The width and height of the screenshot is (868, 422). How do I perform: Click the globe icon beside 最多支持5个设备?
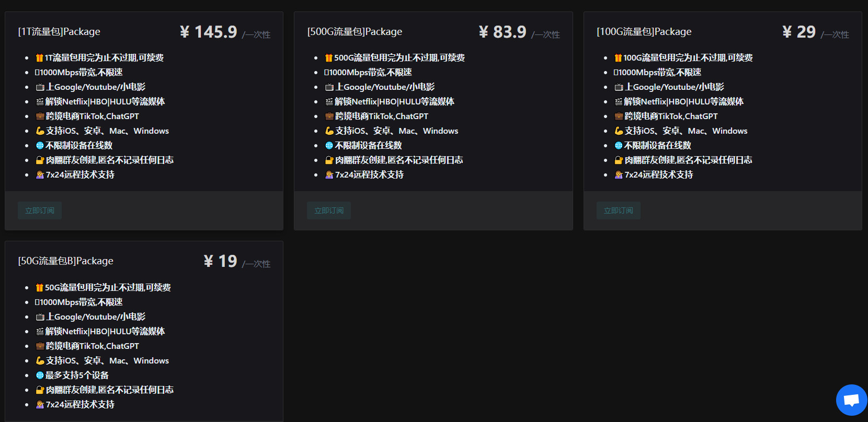pos(40,376)
